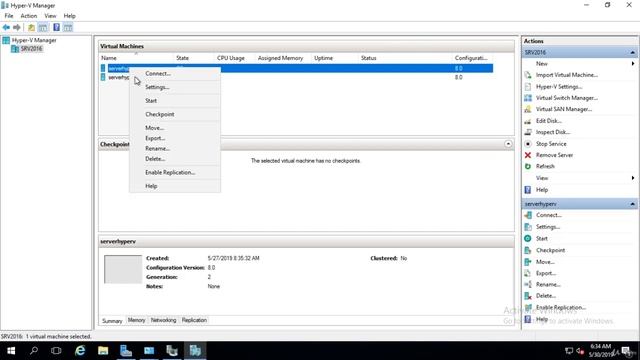This screenshot has width=640, height=360.
Task: Click the taskbar search magnifier
Action: pos(34,351)
